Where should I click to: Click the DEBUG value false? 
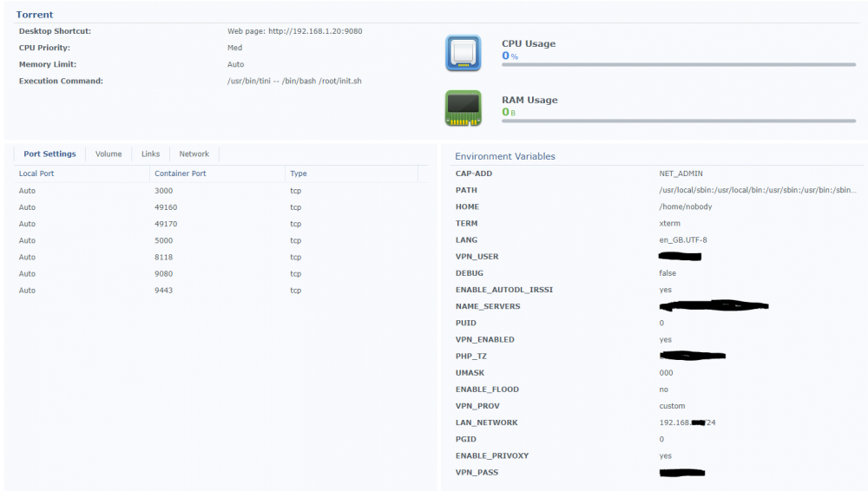pyautogui.click(x=667, y=273)
